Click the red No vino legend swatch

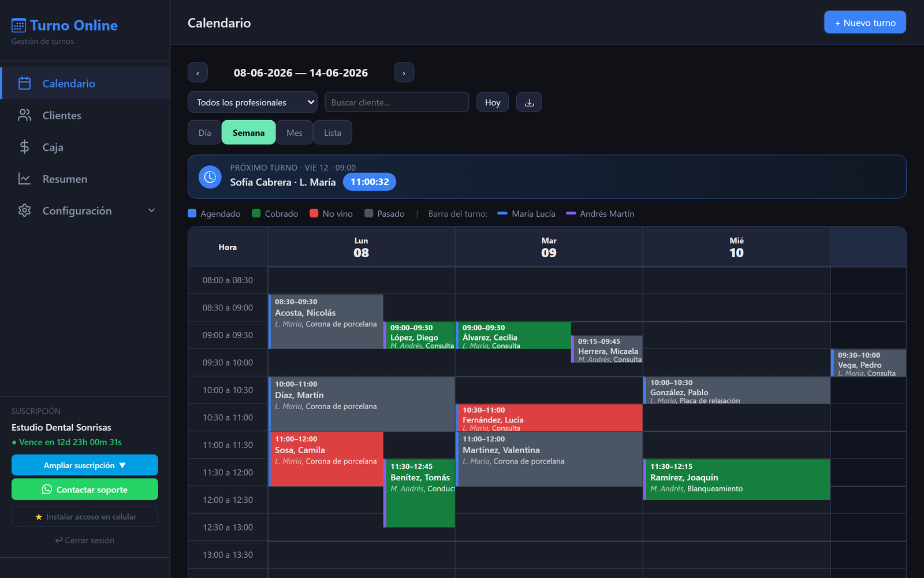click(x=314, y=213)
